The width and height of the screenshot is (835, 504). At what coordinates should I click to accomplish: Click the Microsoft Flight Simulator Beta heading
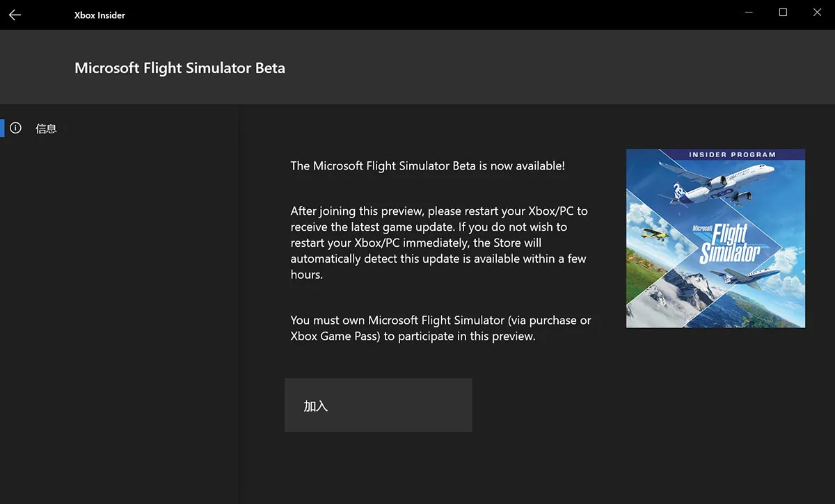[x=180, y=68]
